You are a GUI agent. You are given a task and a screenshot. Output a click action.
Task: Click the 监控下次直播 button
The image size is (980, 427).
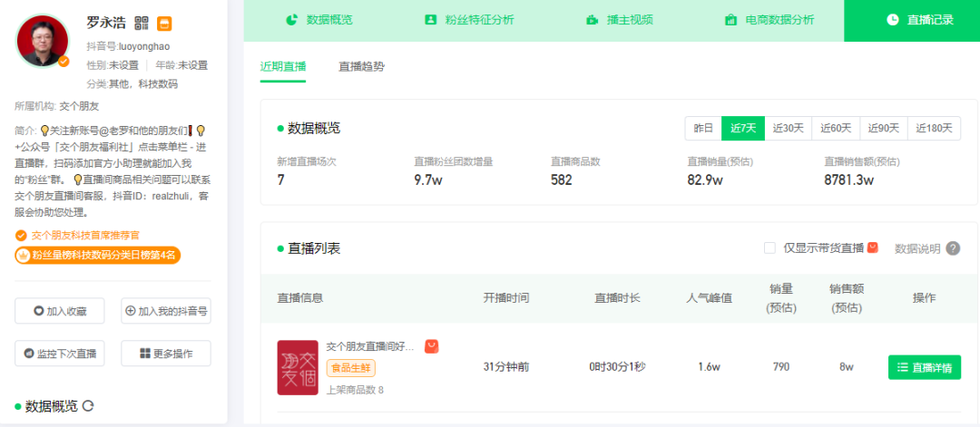(59, 354)
